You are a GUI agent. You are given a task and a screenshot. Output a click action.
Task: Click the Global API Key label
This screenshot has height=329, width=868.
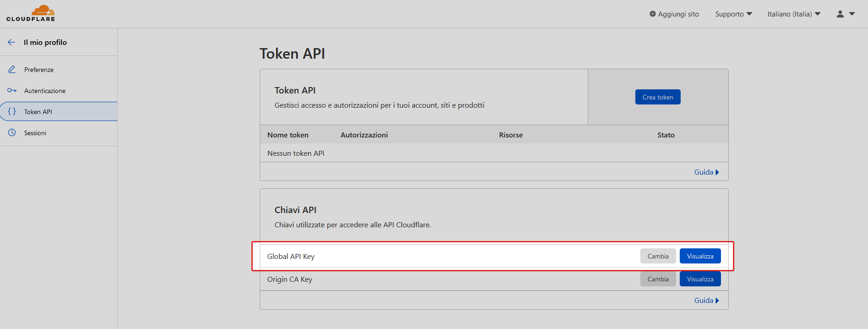[x=291, y=256]
